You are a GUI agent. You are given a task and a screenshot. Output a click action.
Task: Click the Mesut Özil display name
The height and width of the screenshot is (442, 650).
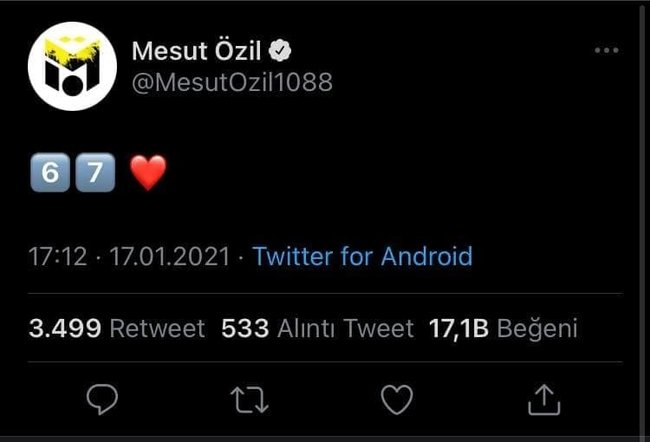pyautogui.click(x=195, y=50)
